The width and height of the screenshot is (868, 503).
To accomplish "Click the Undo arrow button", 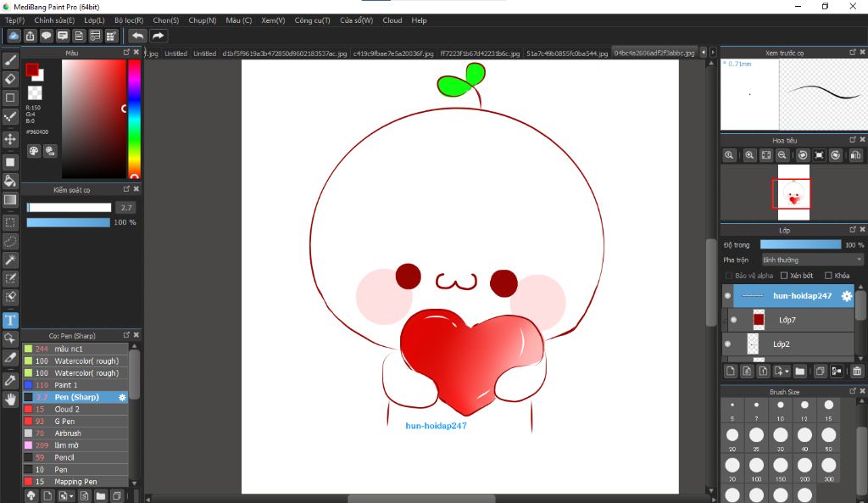I will (137, 36).
